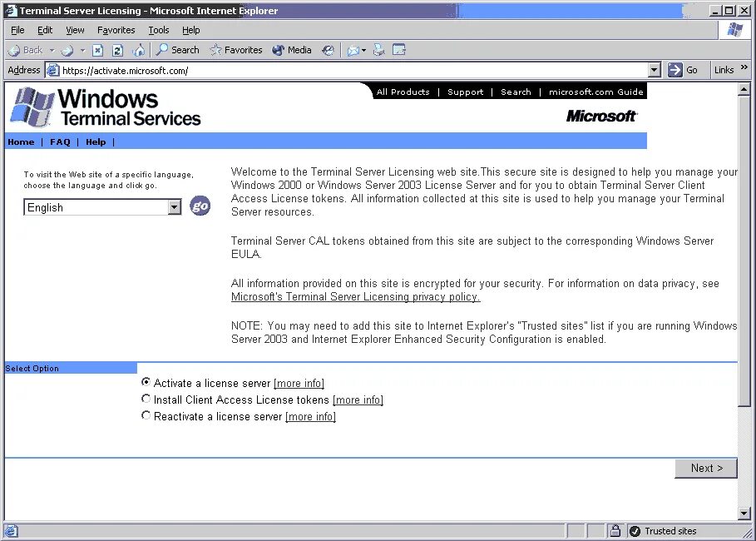The width and height of the screenshot is (756, 541).
Task: Click the All Products link
Action: (x=403, y=92)
